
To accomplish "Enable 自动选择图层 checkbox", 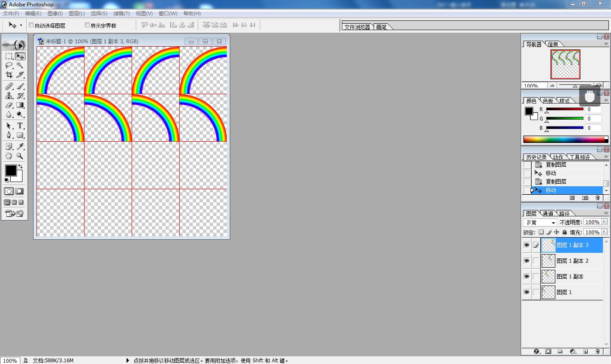I will pyautogui.click(x=31, y=25).
